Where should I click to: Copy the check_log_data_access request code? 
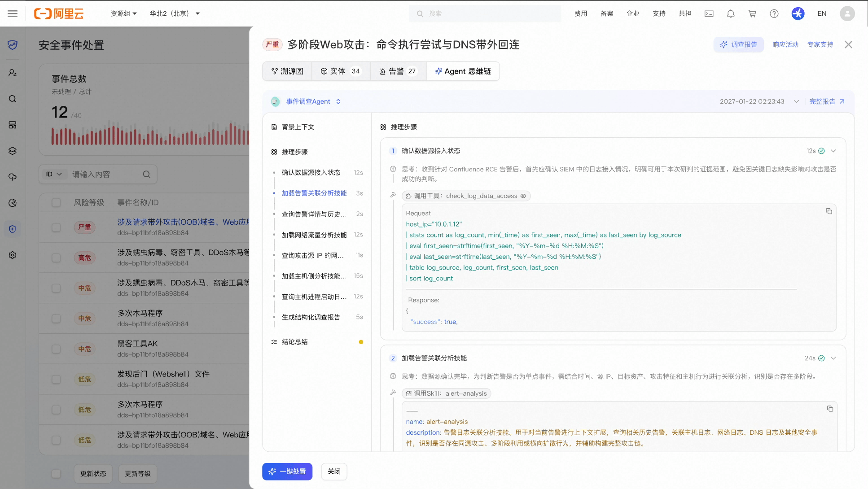coord(829,211)
